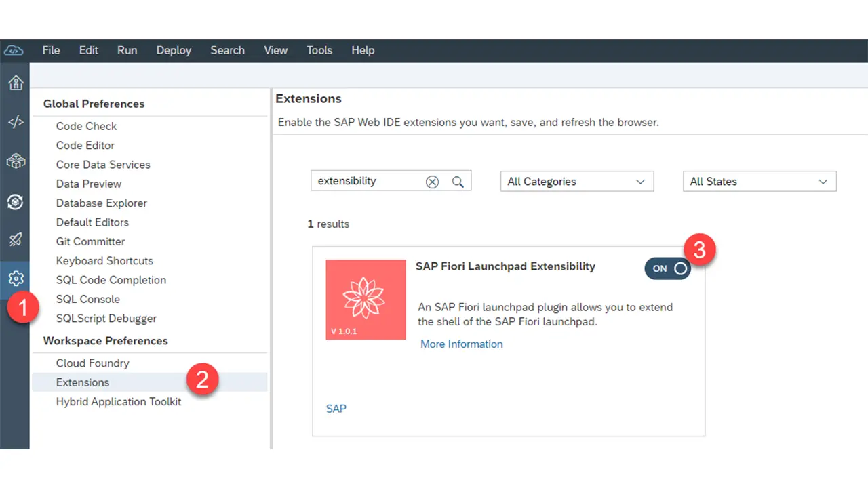Open the Edit menu
This screenshot has height=488, width=868.
pos(88,50)
